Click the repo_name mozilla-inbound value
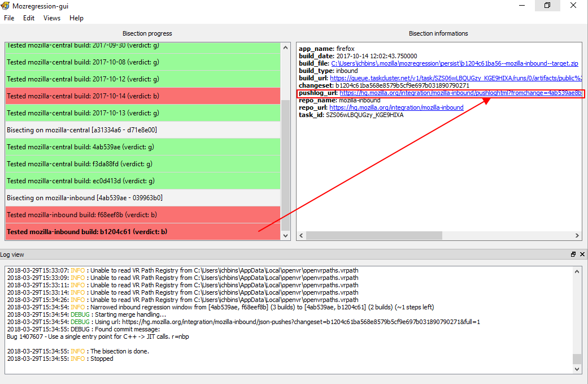This screenshot has height=384, width=588. point(360,100)
